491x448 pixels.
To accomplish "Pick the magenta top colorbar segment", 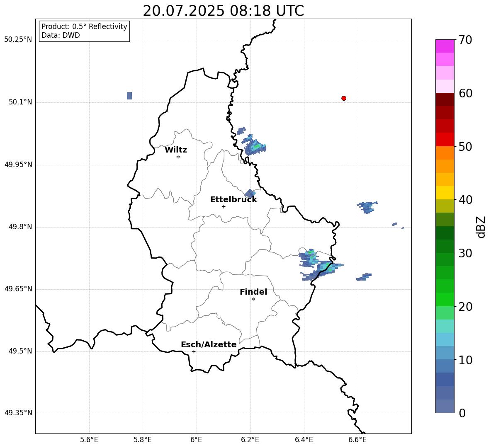I will [445, 46].
